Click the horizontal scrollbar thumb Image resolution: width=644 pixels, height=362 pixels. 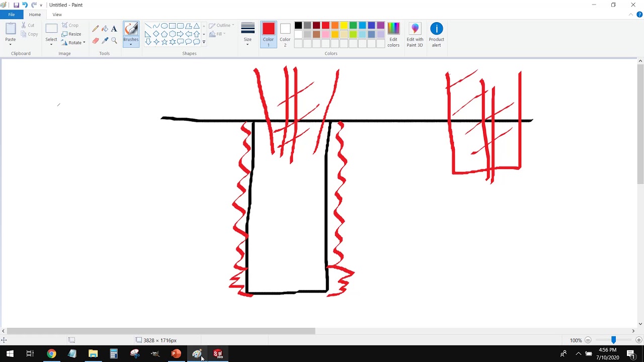[161, 331]
